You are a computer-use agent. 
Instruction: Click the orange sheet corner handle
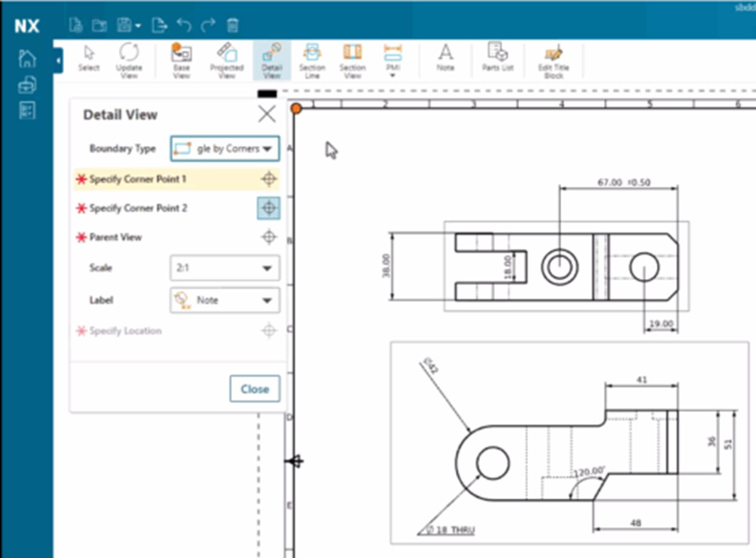(296, 107)
